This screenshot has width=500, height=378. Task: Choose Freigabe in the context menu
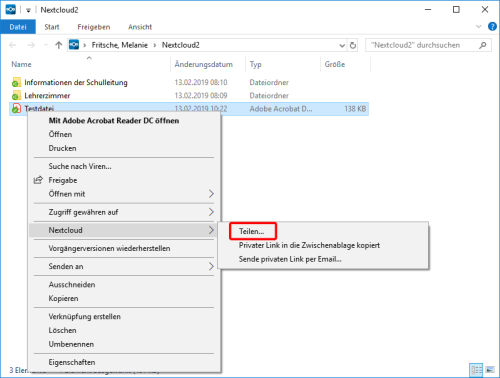tap(63, 180)
